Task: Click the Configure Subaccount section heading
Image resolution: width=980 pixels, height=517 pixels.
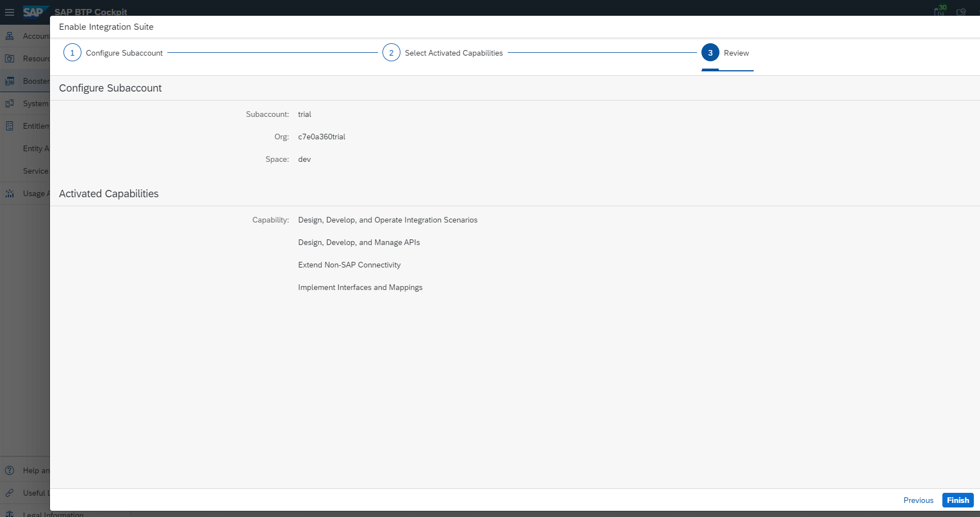Action: point(110,88)
